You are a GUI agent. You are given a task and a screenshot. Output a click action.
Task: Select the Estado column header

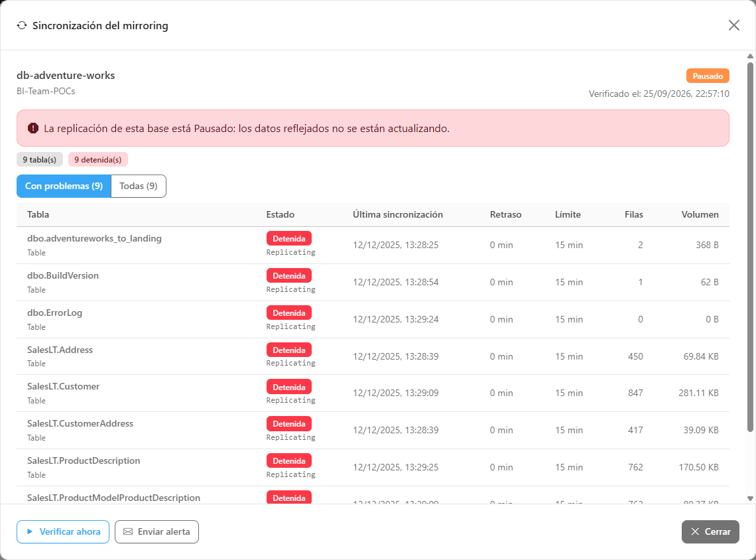[280, 214]
